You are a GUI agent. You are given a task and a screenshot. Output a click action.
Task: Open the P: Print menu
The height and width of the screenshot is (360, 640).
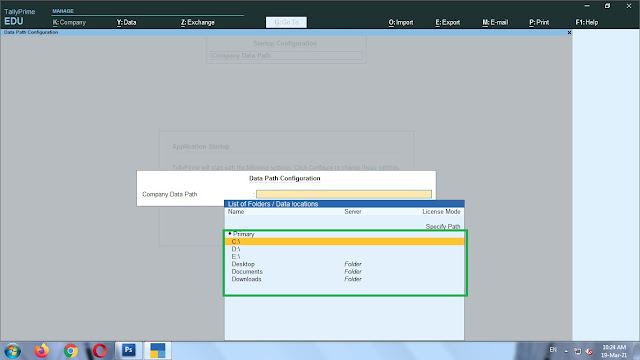[539, 22]
